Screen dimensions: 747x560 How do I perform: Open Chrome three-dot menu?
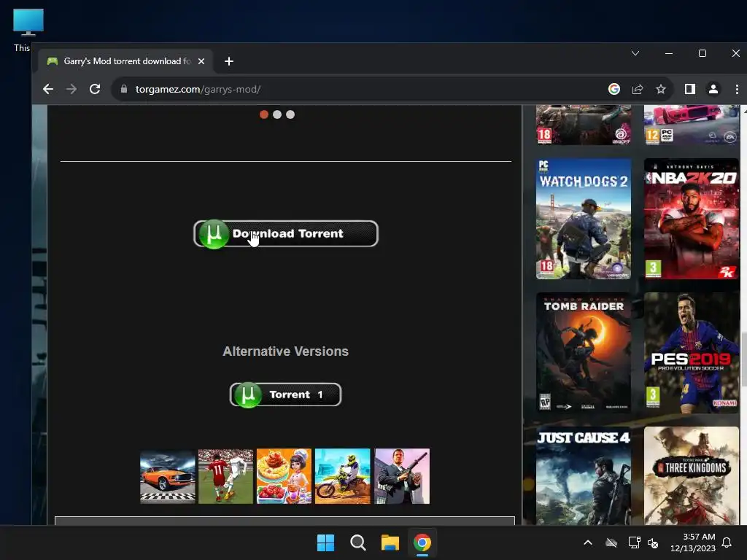click(737, 89)
